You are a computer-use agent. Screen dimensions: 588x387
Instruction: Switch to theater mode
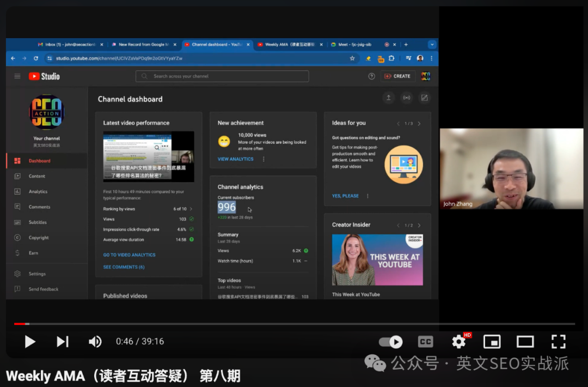525,342
